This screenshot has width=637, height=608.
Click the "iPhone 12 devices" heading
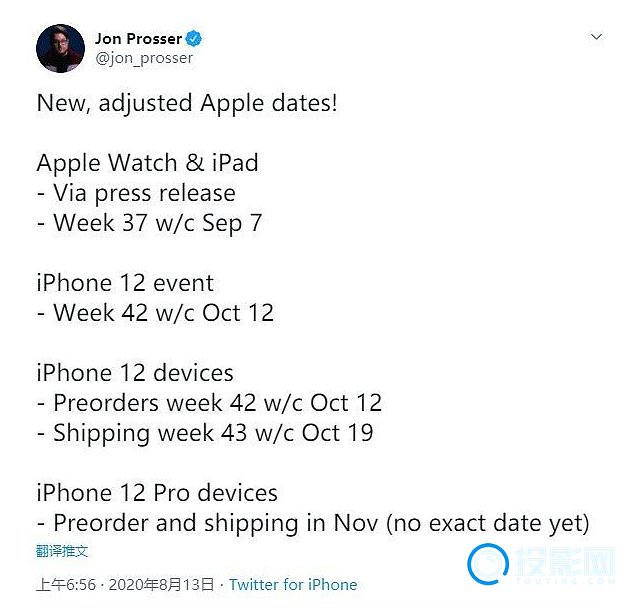(135, 373)
